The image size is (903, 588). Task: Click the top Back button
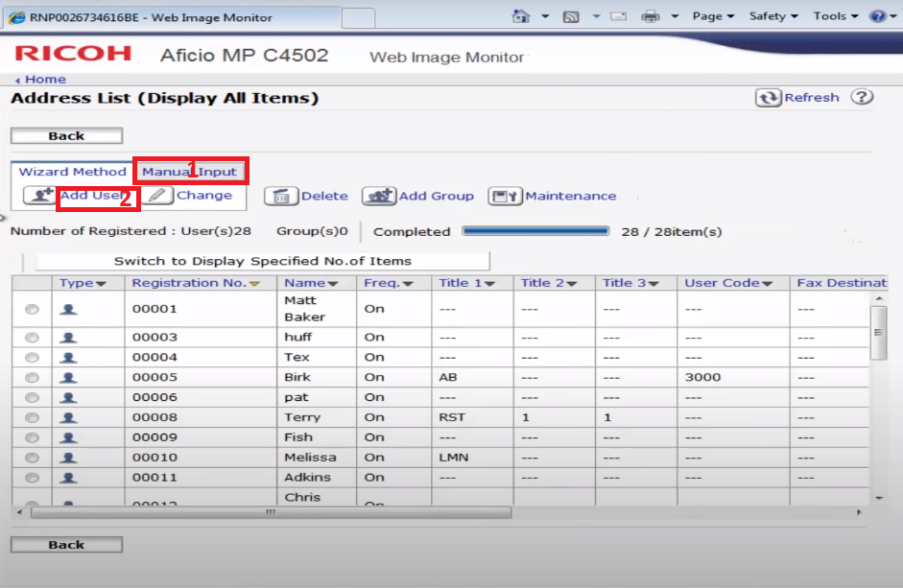[x=67, y=136]
